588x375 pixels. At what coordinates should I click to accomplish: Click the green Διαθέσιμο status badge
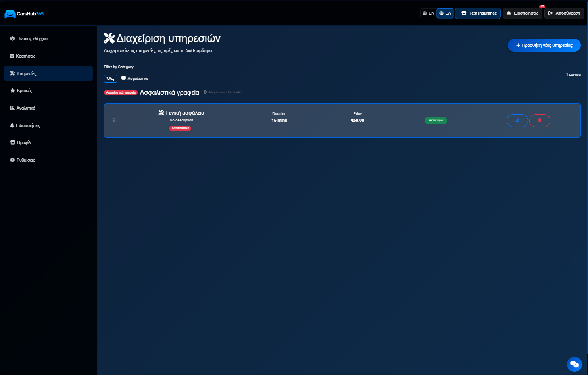pos(436,120)
